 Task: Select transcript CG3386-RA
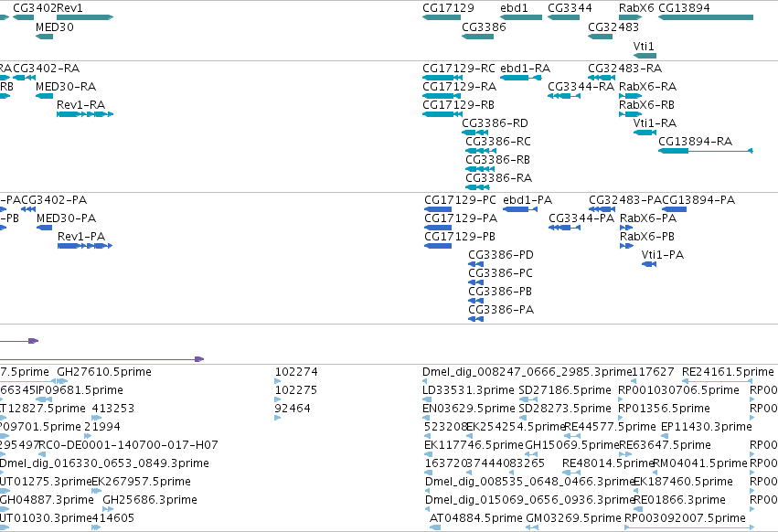(498, 178)
